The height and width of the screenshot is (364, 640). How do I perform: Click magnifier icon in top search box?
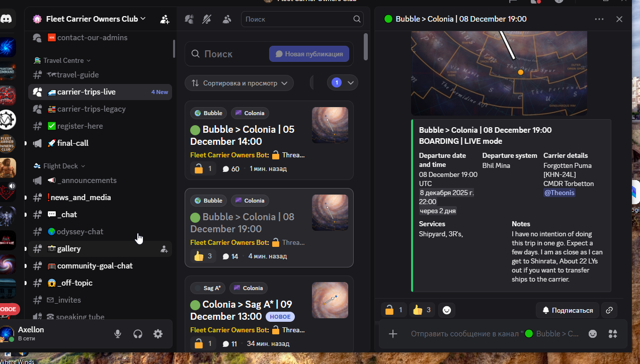(357, 19)
